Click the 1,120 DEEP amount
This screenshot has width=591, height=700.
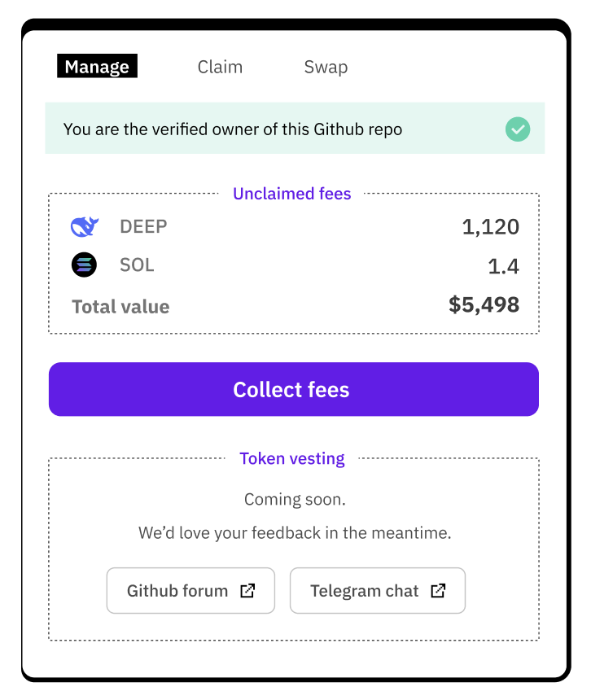[x=491, y=227]
